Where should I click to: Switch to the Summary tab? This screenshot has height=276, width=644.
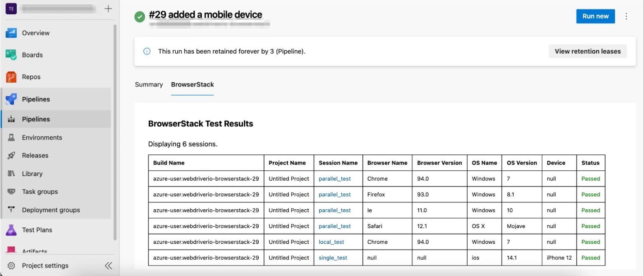[148, 85]
